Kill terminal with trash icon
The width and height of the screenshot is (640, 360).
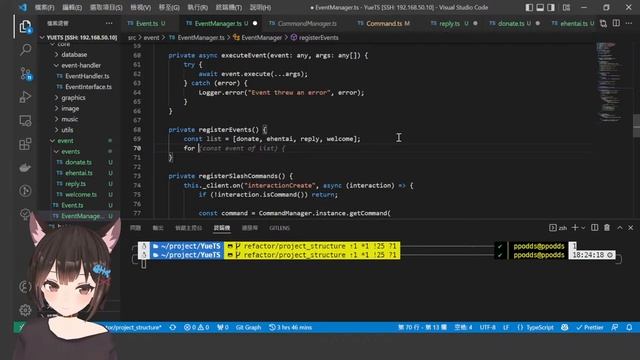pos(607,227)
